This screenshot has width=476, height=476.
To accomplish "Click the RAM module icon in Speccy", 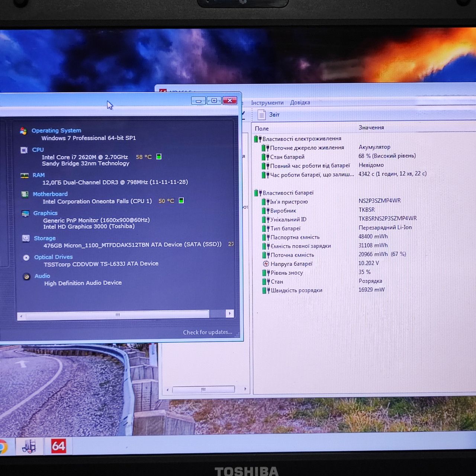I will 25,176.
